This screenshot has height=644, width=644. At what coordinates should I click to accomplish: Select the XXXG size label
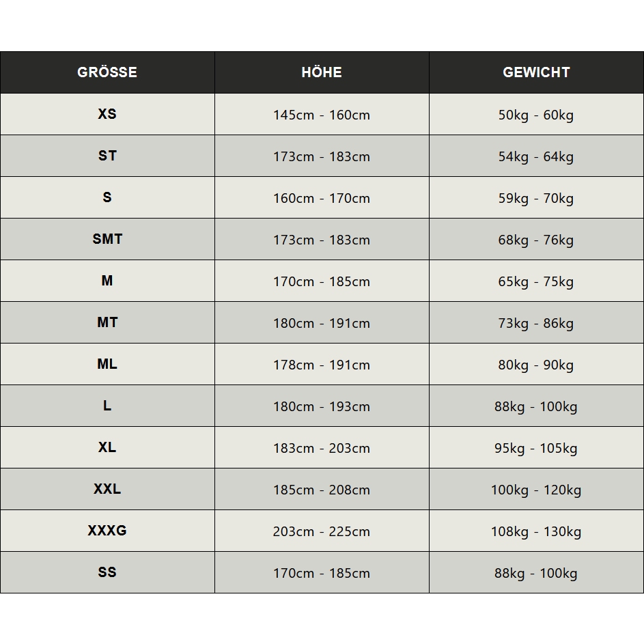click(107, 531)
